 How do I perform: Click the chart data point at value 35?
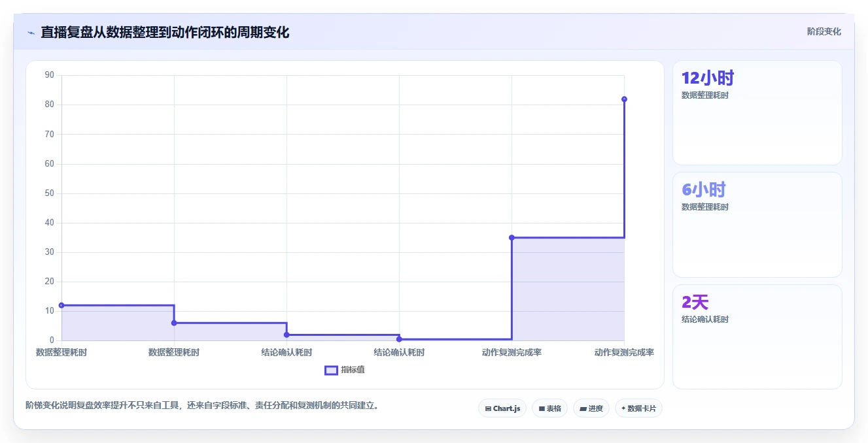[512, 238]
